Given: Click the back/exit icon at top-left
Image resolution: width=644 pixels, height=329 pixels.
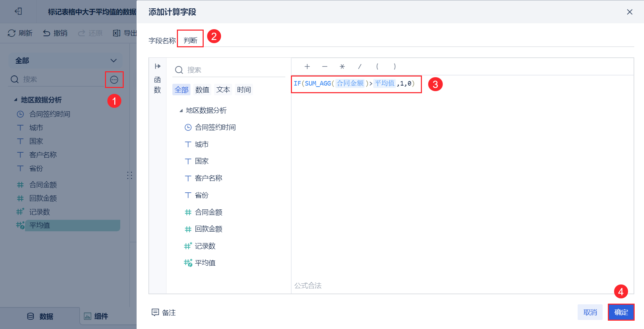Looking at the screenshot, I should tap(18, 11).
